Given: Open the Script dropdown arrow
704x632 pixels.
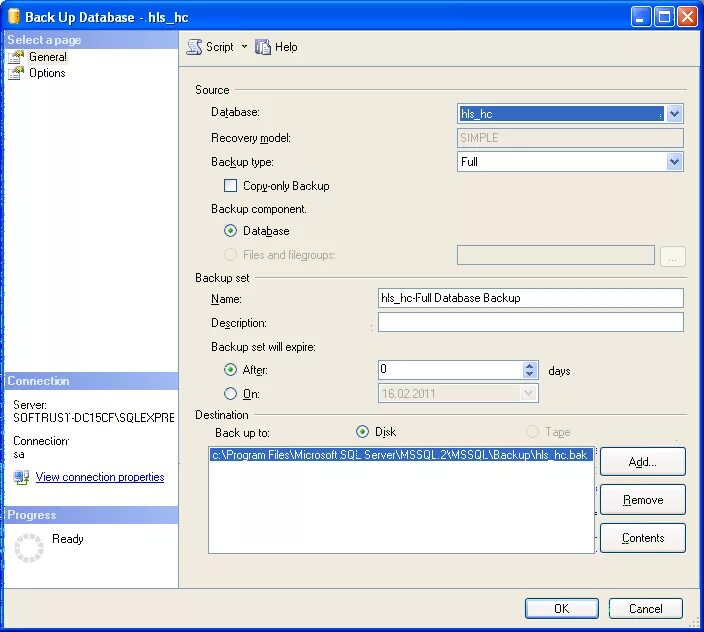Looking at the screenshot, I should click(244, 47).
